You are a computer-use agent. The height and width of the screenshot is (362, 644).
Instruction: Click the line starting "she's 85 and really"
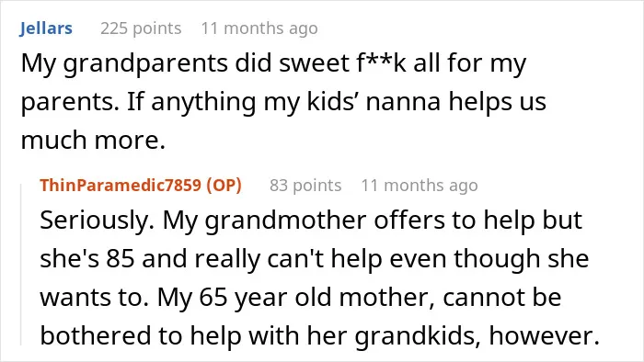(x=315, y=259)
